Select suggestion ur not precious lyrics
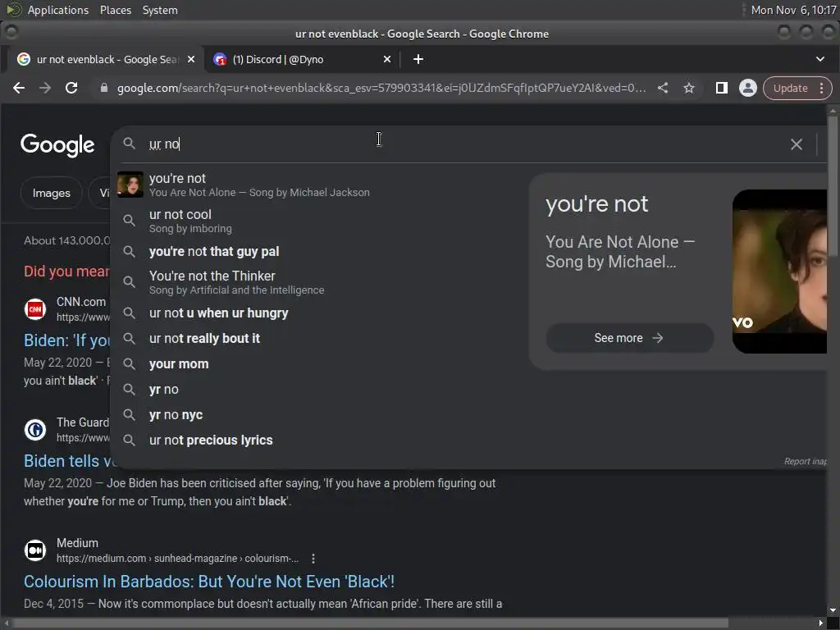This screenshot has width=840, height=630. 319,441
